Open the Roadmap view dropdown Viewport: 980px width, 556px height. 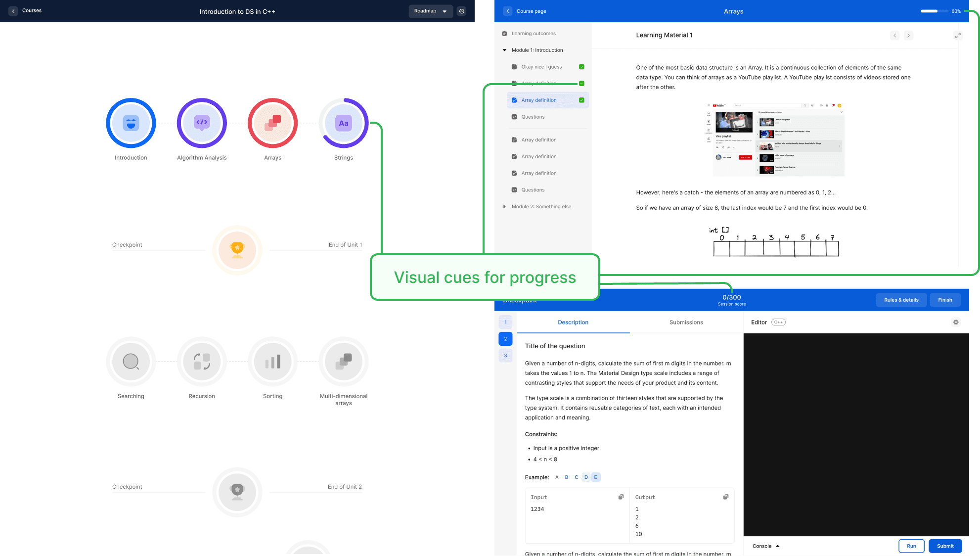tap(431, 11)
